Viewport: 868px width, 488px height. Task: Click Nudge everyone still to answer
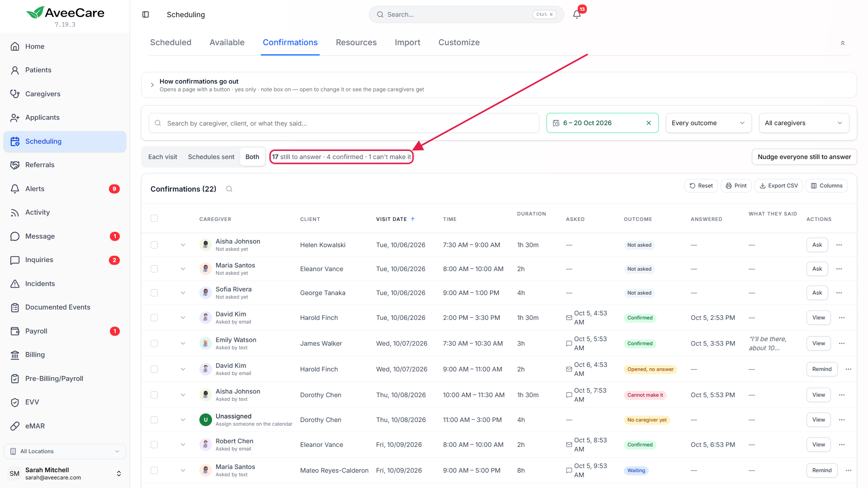(804, 157)
